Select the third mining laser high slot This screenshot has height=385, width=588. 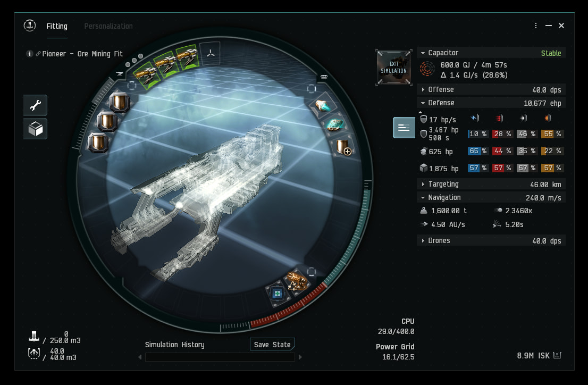187,57
